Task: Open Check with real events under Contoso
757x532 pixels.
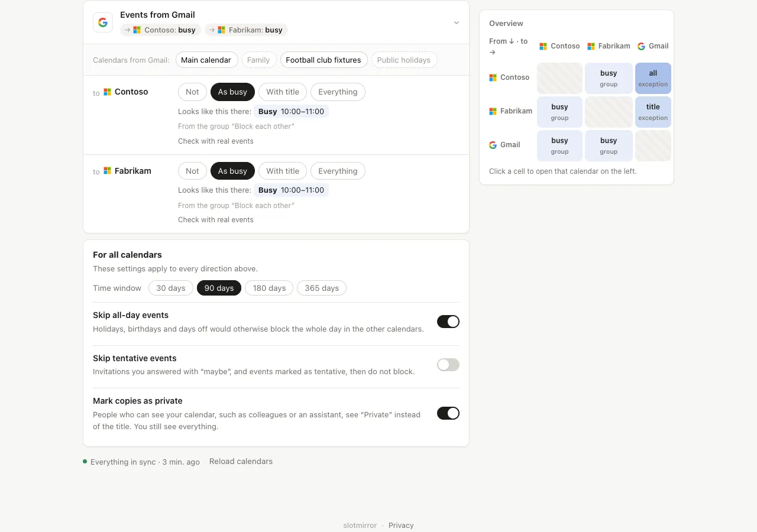Action: tap(216, 141)
